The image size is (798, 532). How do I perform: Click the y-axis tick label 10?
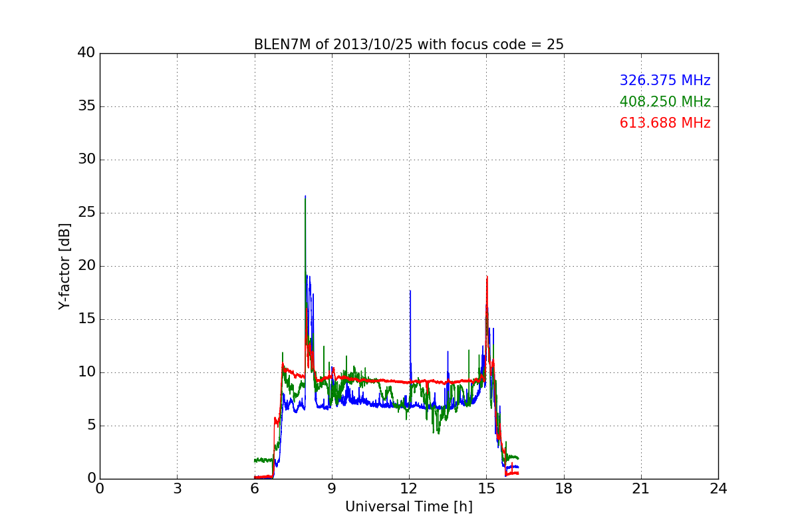[87, 372]
